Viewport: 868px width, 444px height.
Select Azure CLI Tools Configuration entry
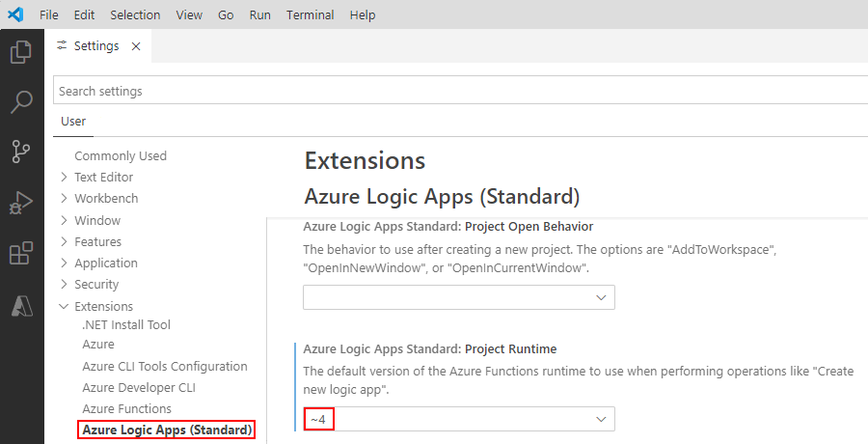(165, 366)
